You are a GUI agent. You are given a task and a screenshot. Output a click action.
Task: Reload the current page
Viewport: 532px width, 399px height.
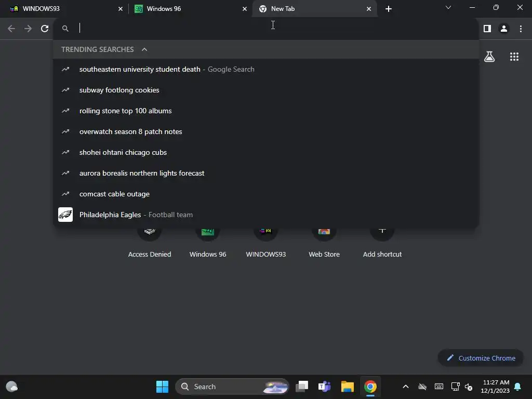pos(45,29)
